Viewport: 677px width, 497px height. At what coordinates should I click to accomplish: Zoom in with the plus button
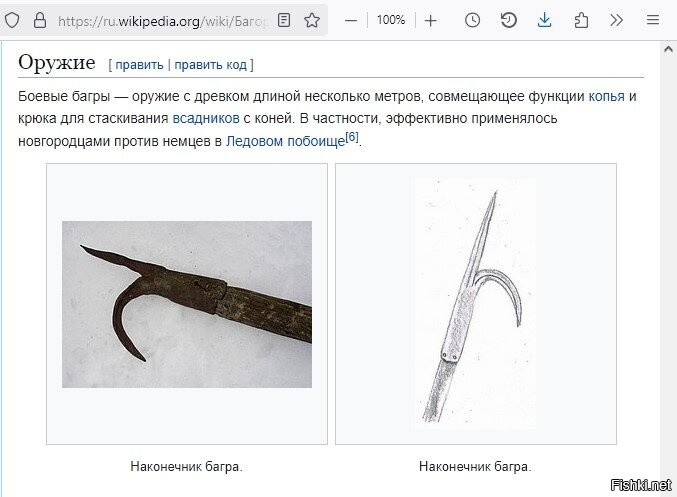coord(430,20)
